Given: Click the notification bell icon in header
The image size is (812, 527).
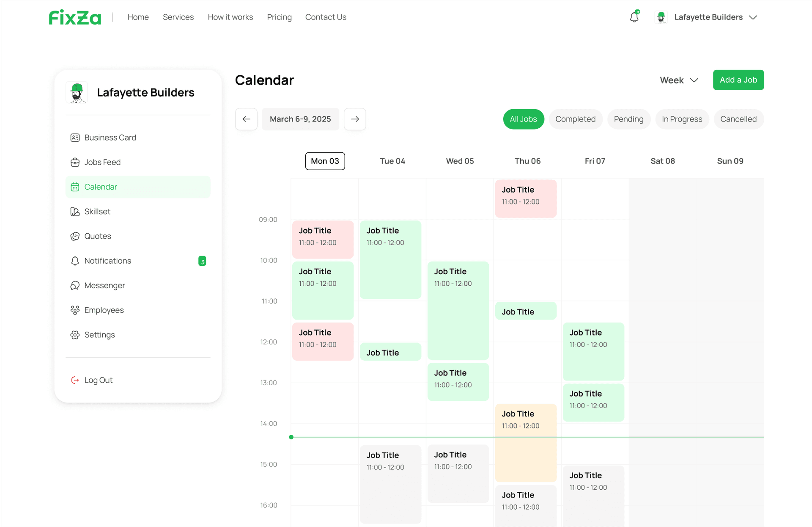Looking at the screenshot, I should (634, 17).
